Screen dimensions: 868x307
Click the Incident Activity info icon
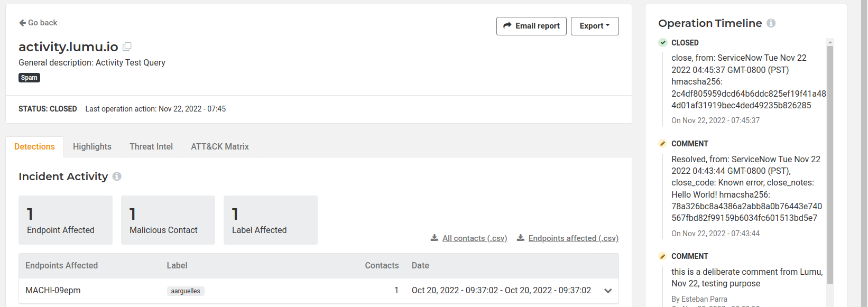(117, 176)
